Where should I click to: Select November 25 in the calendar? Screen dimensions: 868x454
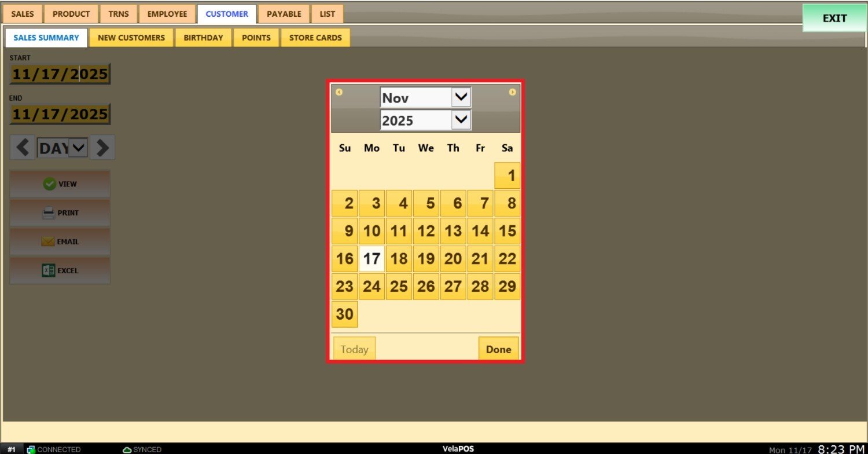399,287
